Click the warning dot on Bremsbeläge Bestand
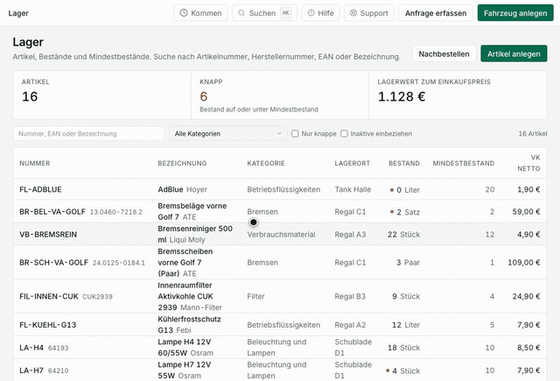Image resolution: width=560 pixels, height=381 pixels. [x=392, y=212]
